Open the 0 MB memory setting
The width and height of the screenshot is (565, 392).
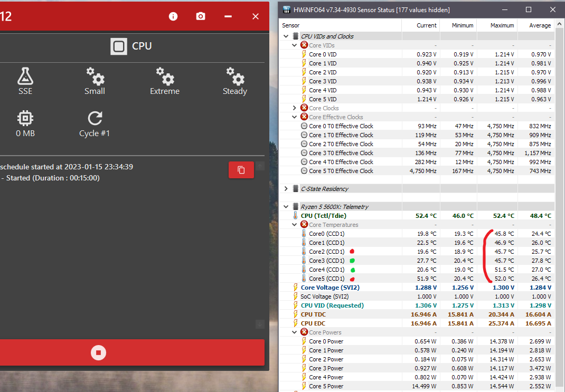(x=25, y=124)
